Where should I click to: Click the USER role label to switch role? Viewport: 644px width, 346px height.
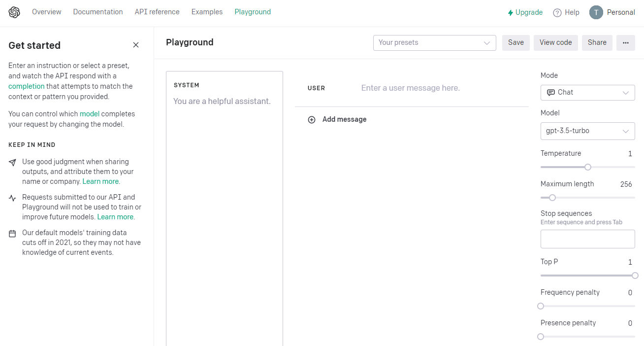click(316, 88)
